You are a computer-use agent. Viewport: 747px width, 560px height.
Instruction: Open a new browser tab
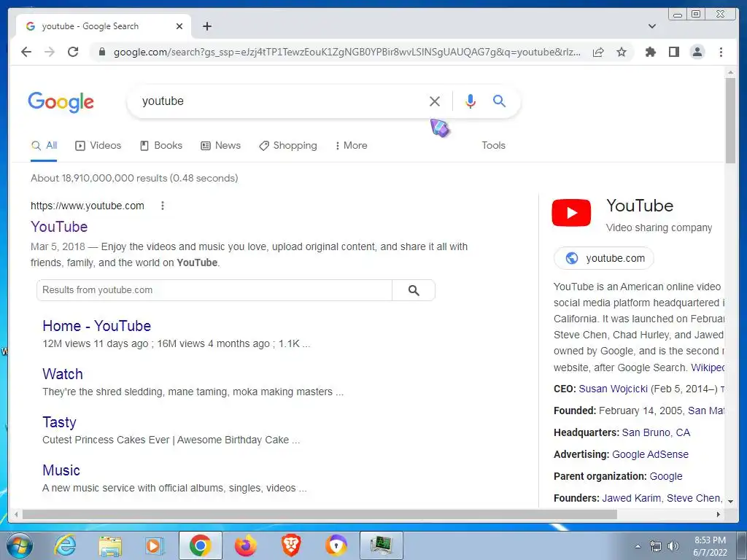[206, 26]
